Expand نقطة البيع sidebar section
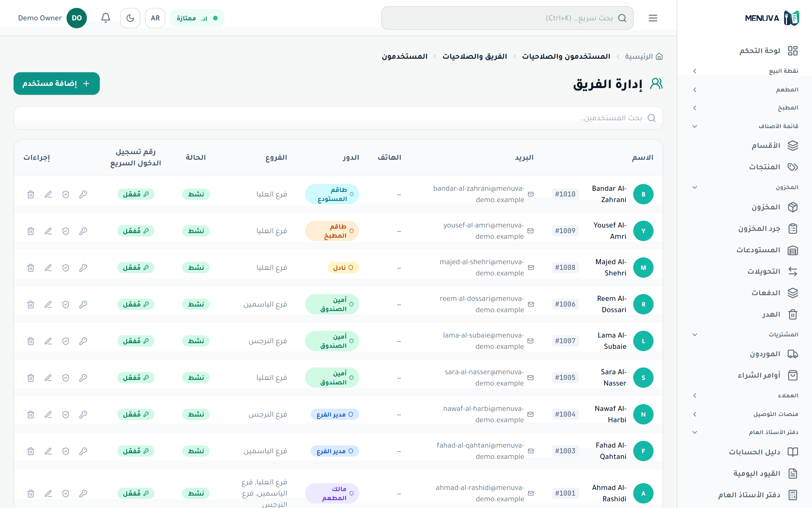The height and width of the screenshot is (508, 812). pos(745,71)
